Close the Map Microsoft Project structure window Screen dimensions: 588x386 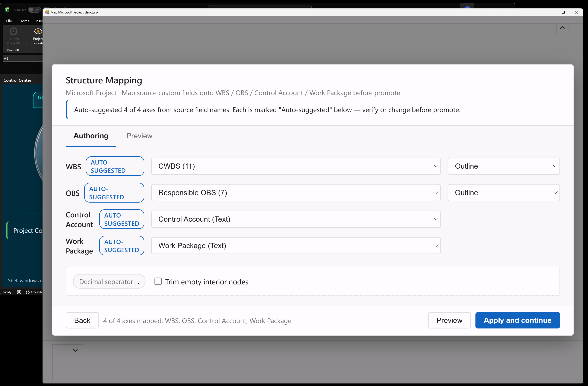tap(576, 12)
